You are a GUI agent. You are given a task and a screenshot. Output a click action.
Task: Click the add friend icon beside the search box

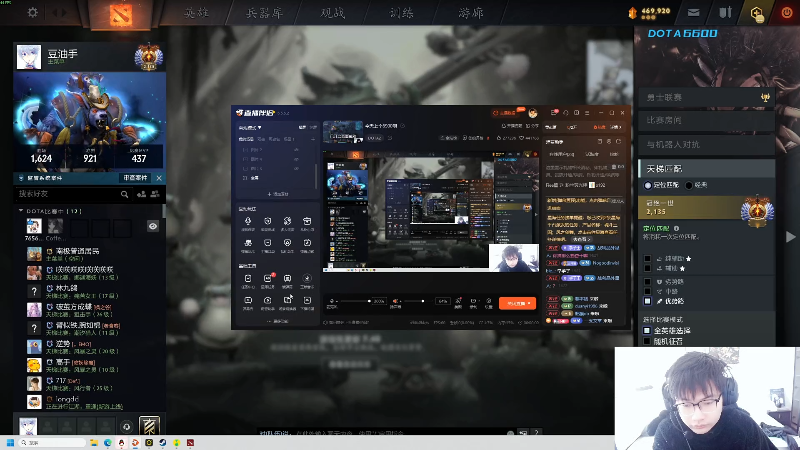pyautogui.click(x=141, y=194)
